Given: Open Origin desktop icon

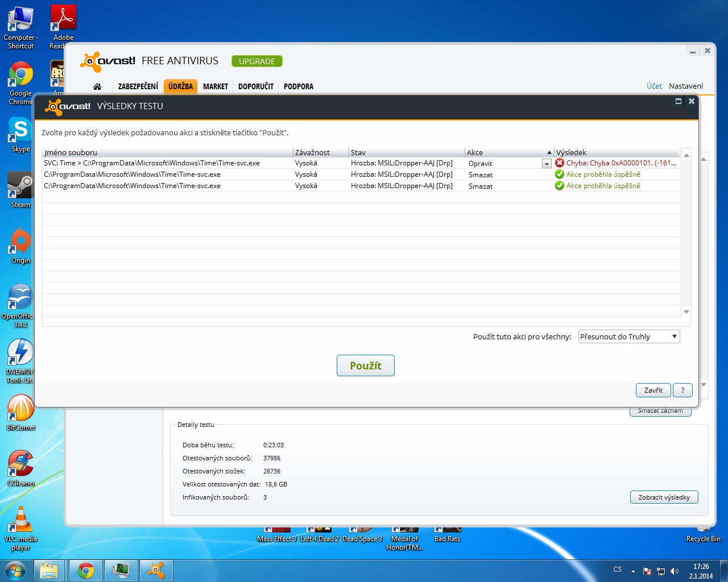Looking at the screenshot, I should 20,246.
